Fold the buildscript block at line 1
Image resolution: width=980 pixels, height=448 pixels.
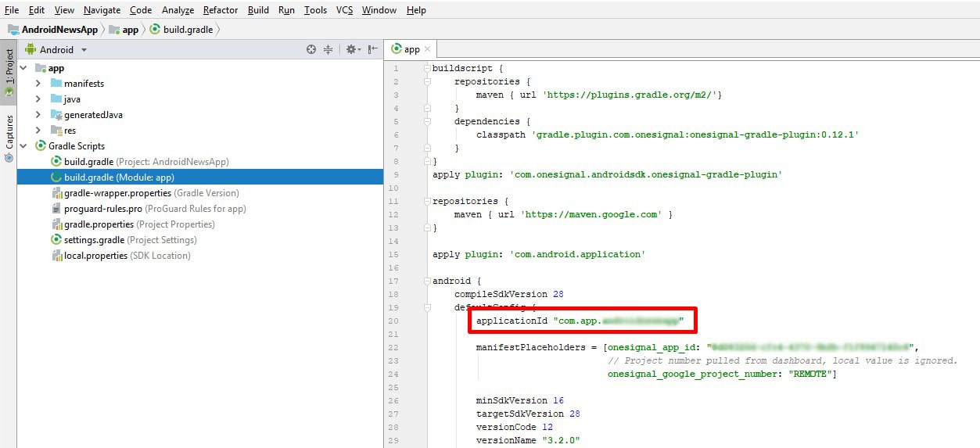[x=427, y=68]
